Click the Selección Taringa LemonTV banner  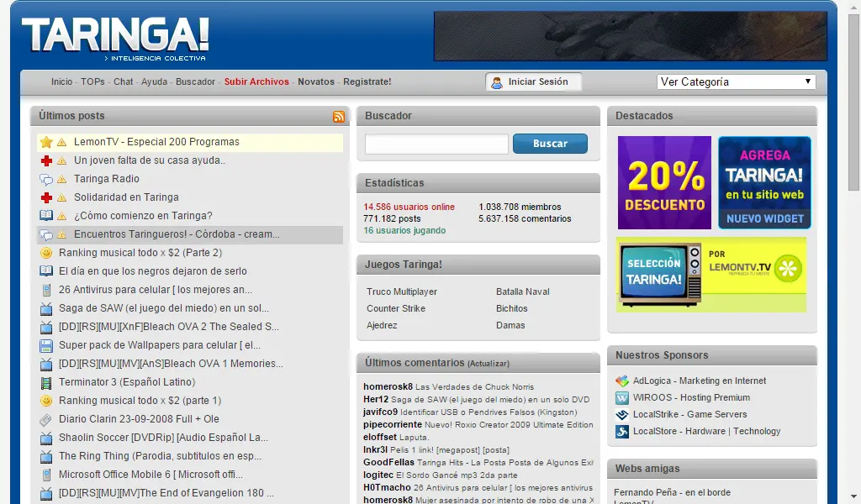(711, 275)
